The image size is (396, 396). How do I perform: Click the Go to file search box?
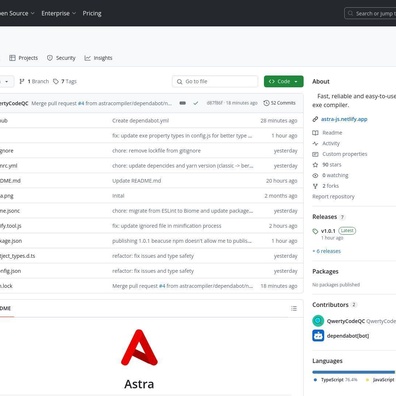click(215, 81)
